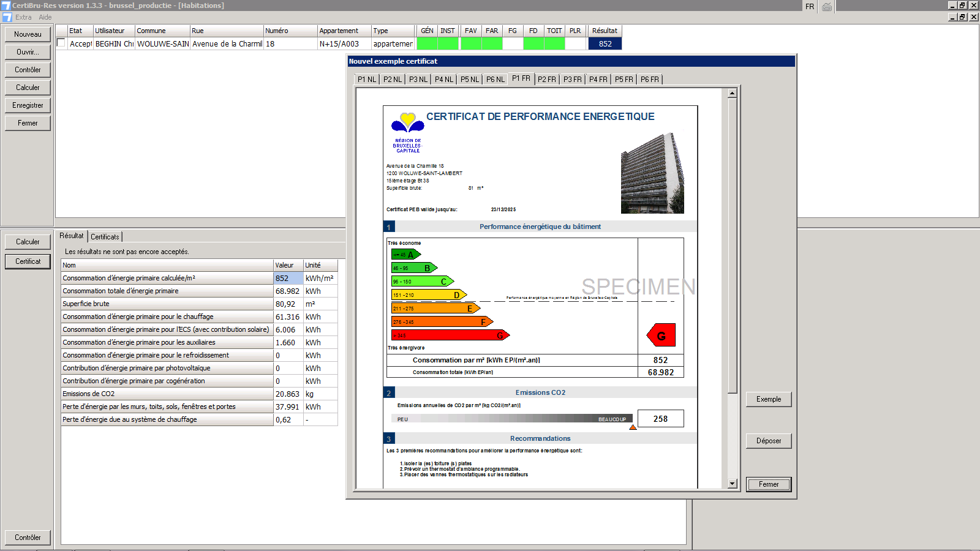Click the Brussels-Capital Region iris logo
The width and height of the screenshot is (980, 551).
coord(407,122)
